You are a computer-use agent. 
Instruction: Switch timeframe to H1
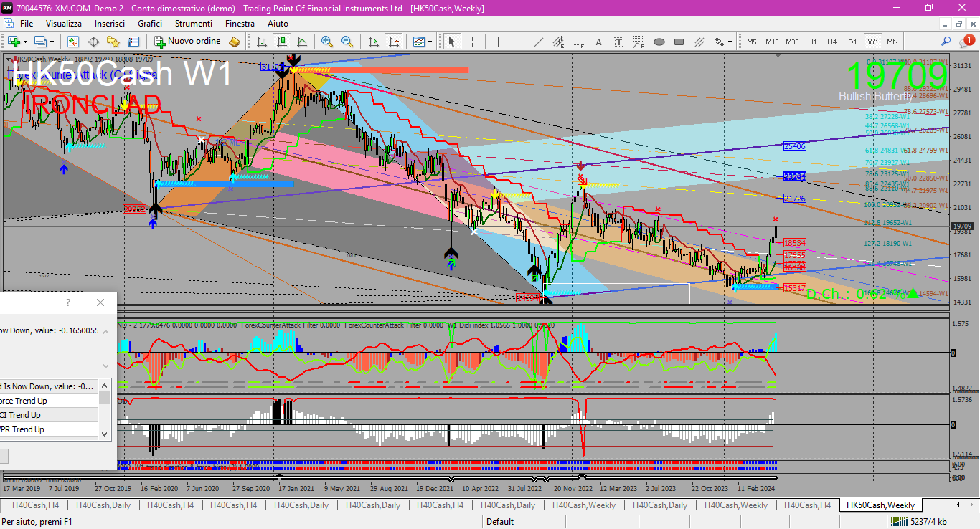point(812,42)
